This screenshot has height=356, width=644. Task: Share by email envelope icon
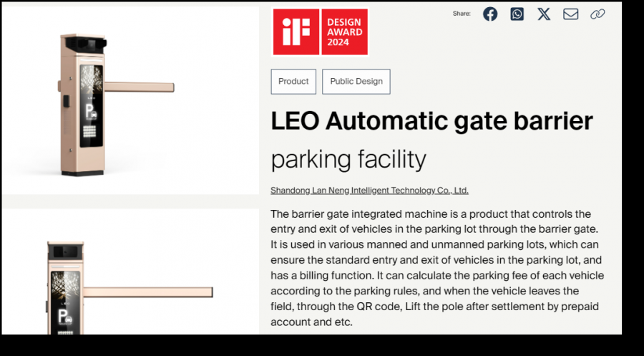coord(570,14)
